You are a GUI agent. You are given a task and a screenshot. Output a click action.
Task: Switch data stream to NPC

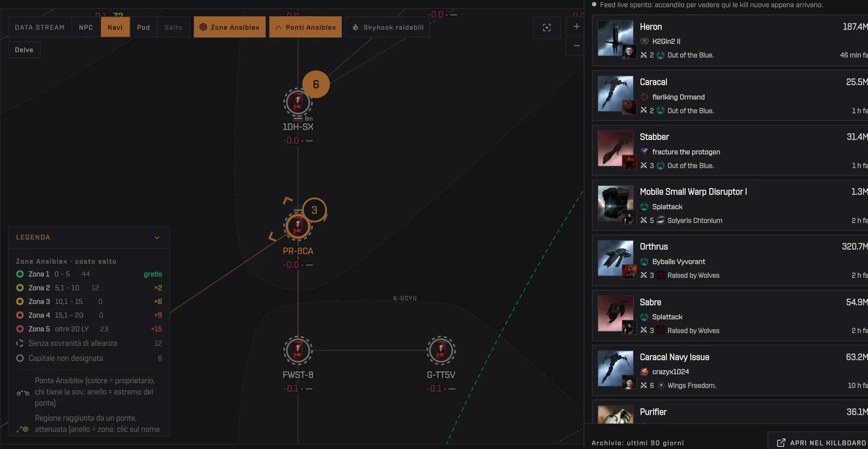86,27
